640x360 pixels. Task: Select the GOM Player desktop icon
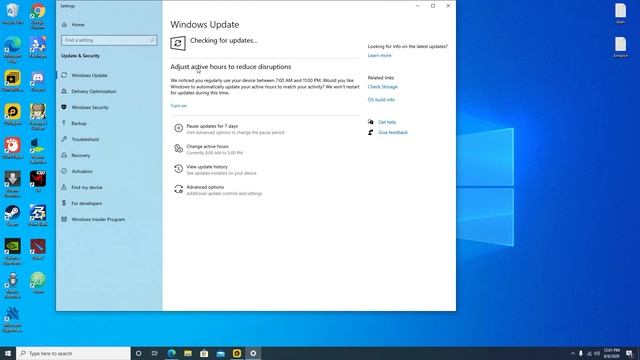pos(13,149)
